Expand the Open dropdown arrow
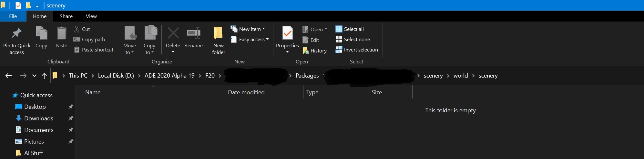 pos(326,29)
